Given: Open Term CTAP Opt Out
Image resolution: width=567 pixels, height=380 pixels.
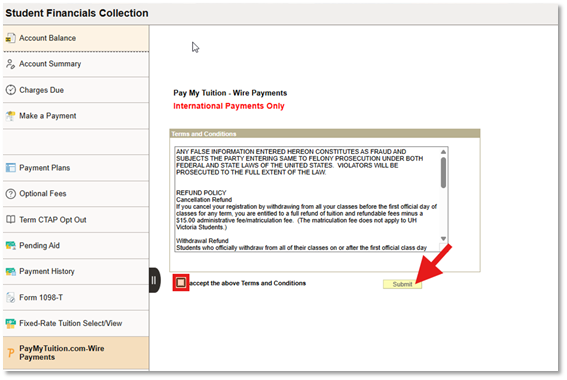Looking at the screenshot, I should 76,219.
